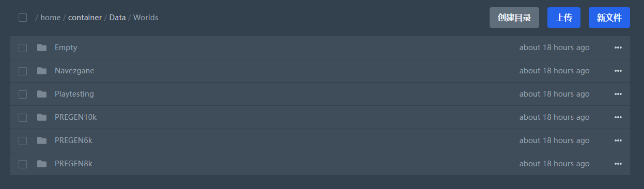
Task: Select the PREGEN6k row checkbox
Action: pos(23,141)
